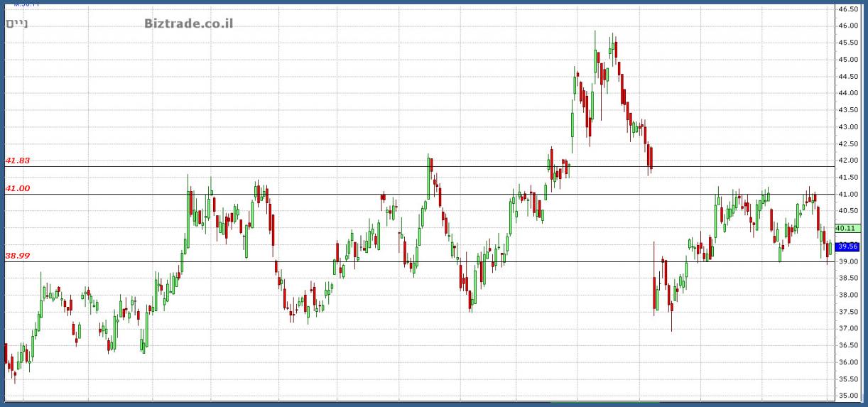The width and height of the screenshot is (868, 407).
Task: Click the 42.00 price axis label
Action: 848,161
